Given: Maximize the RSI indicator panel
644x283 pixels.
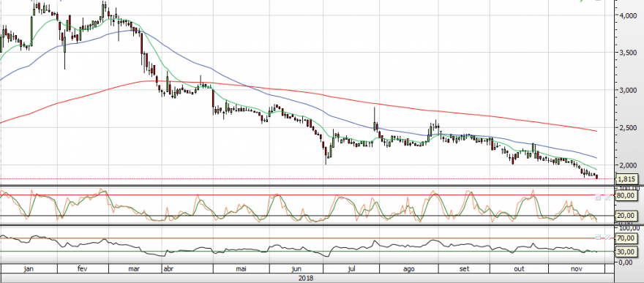Looking at the screenshot, I should (598, 237).
